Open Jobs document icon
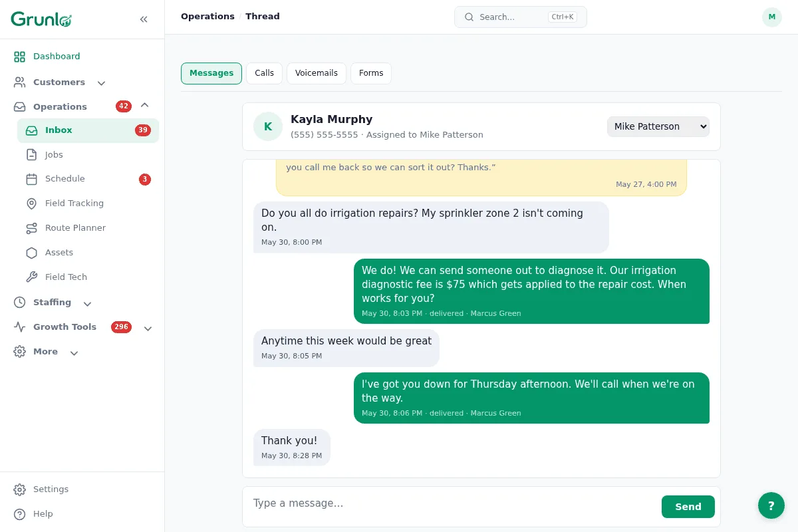The width and height of the screenshot is (798, 532). point(31,155)
